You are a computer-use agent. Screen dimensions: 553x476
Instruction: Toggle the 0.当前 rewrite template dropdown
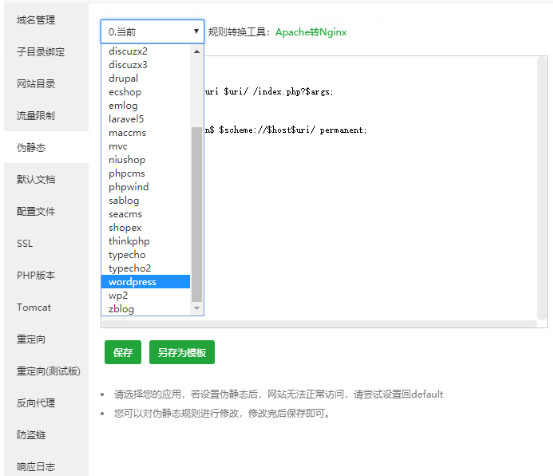pyautogui.click(x=152, y=32)
